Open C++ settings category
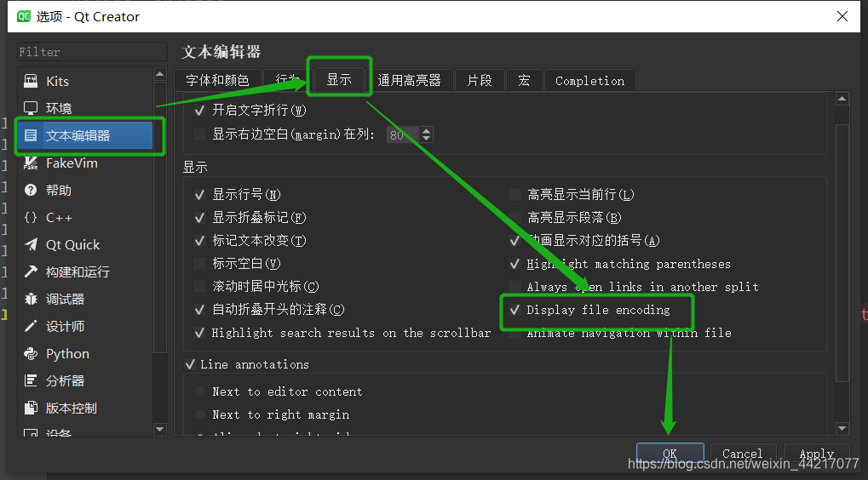 pyautogui.click(x=84, y=217)
